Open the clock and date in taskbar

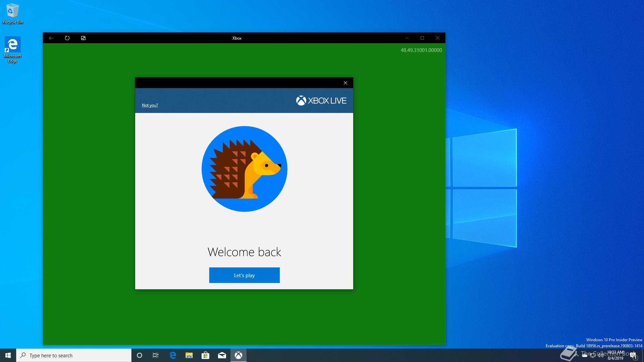[x=615, y=355]
